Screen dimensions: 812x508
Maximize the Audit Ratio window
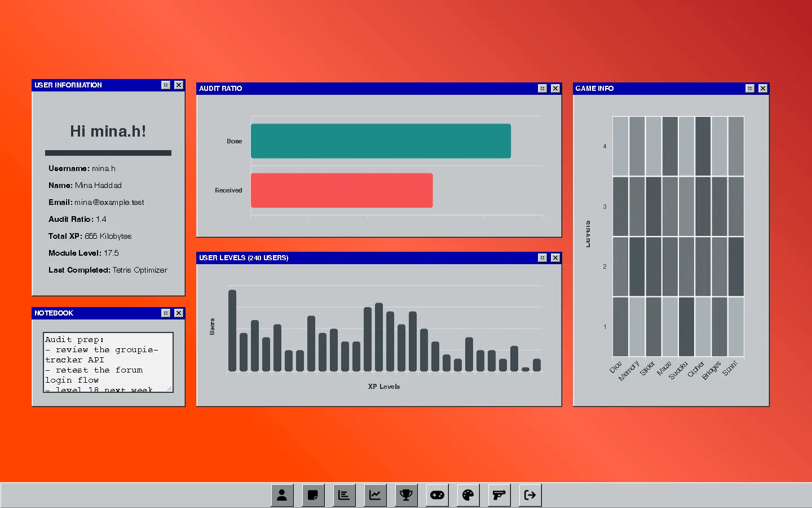(542, 88)
